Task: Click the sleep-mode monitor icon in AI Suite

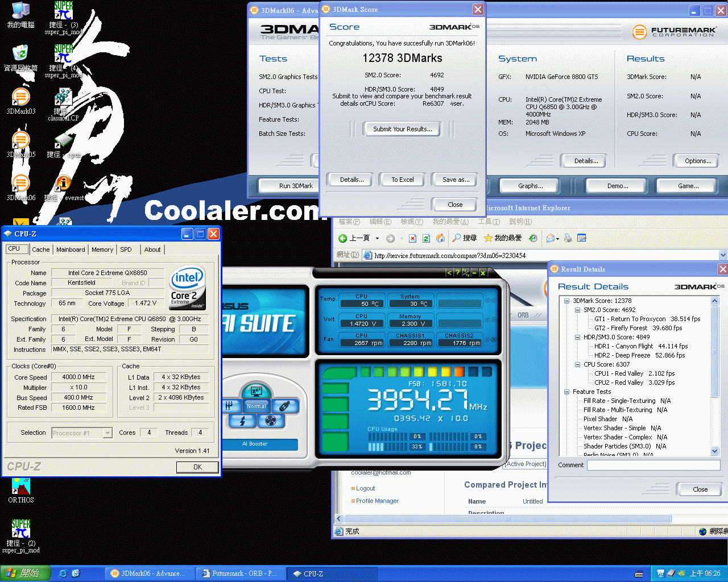Action: pyautogui.click(x=256, y=392)
